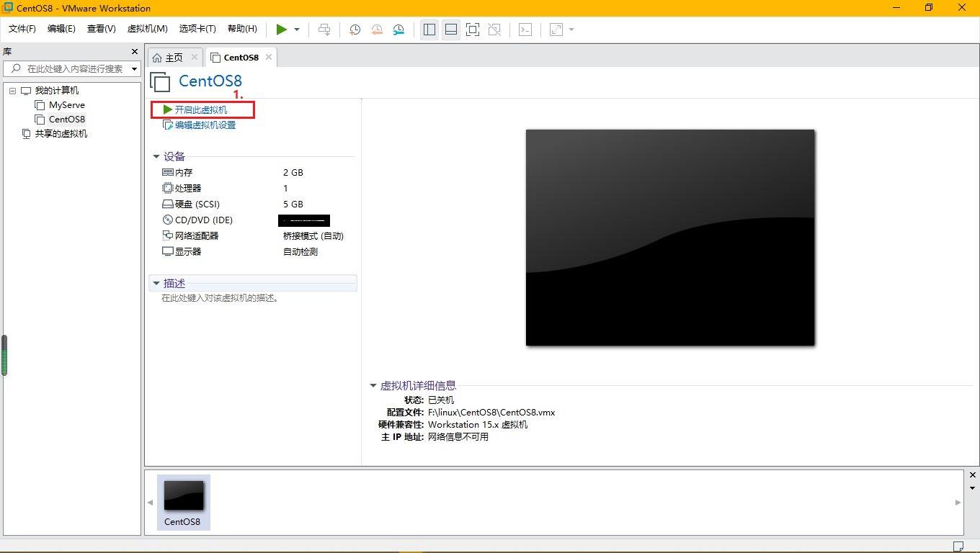This screenshot has width=980, height=553.
Task: Open the library search dropdown arrow
Action: point(134,69)
